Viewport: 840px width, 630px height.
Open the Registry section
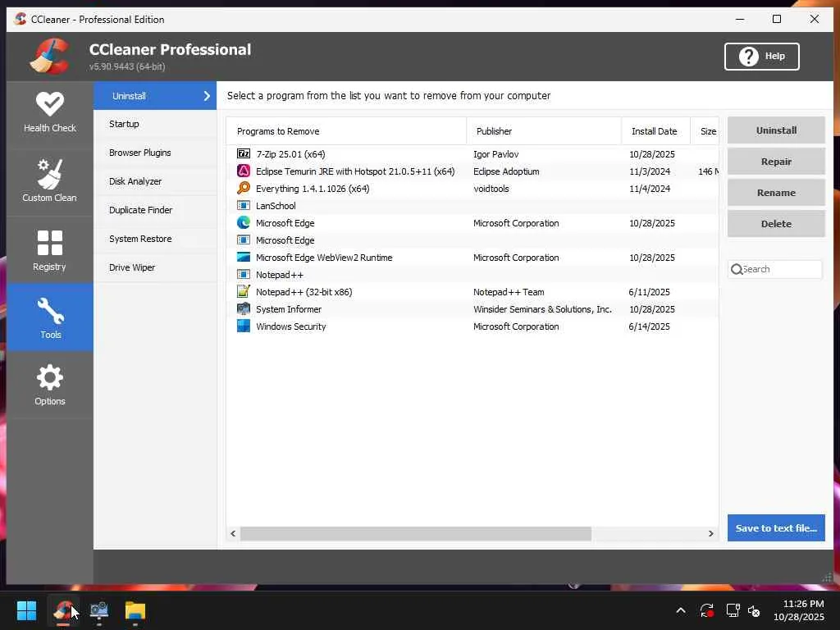[x=50, y=251]
